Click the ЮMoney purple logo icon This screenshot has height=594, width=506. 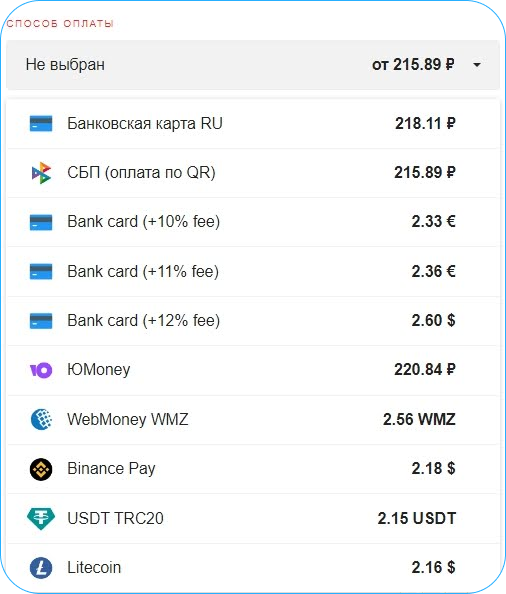(41, 370)
